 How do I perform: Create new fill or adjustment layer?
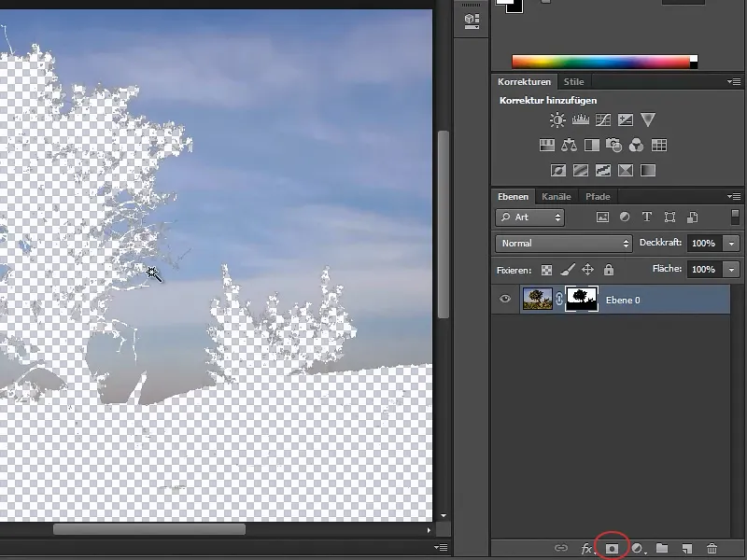click(x=638, y=549)
